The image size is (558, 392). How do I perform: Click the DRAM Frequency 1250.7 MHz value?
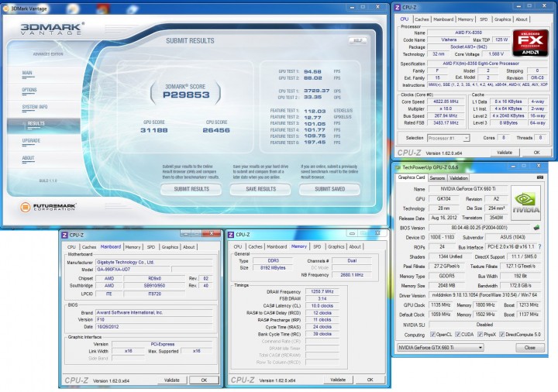(x=322, y=291)
